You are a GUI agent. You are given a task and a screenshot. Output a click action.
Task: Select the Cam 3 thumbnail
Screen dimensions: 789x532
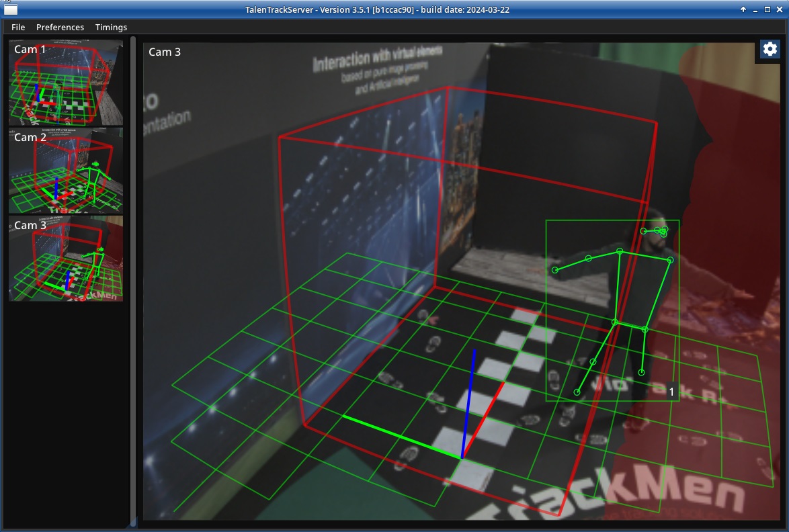(65, 258)
